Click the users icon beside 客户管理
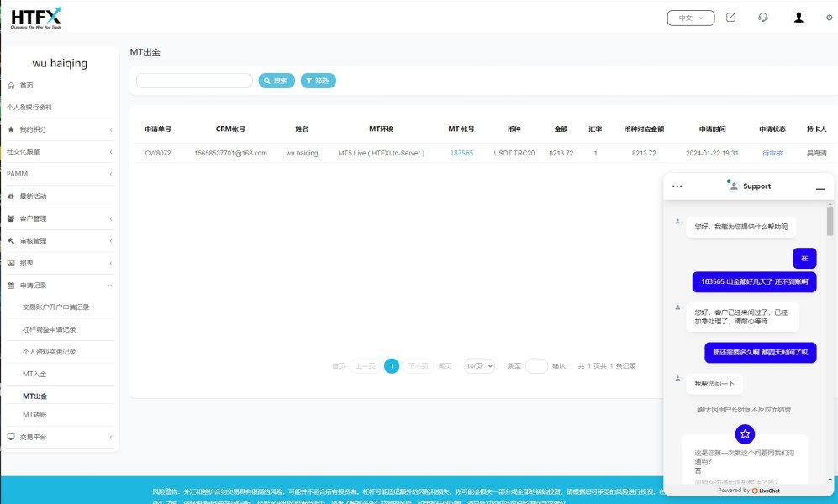 coord(11,219)
